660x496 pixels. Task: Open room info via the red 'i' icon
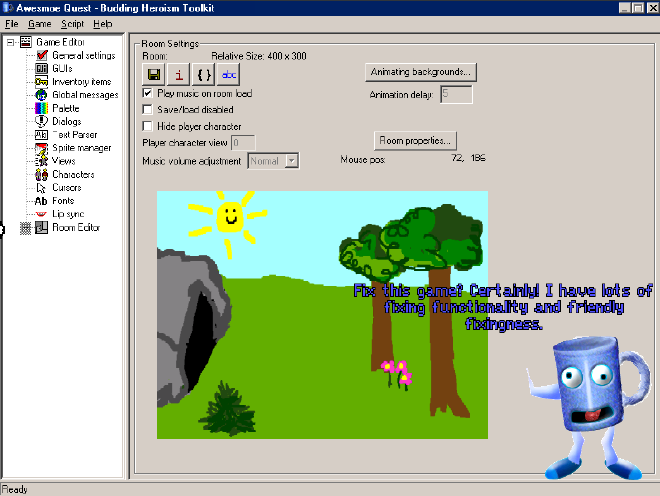(179, 74)
